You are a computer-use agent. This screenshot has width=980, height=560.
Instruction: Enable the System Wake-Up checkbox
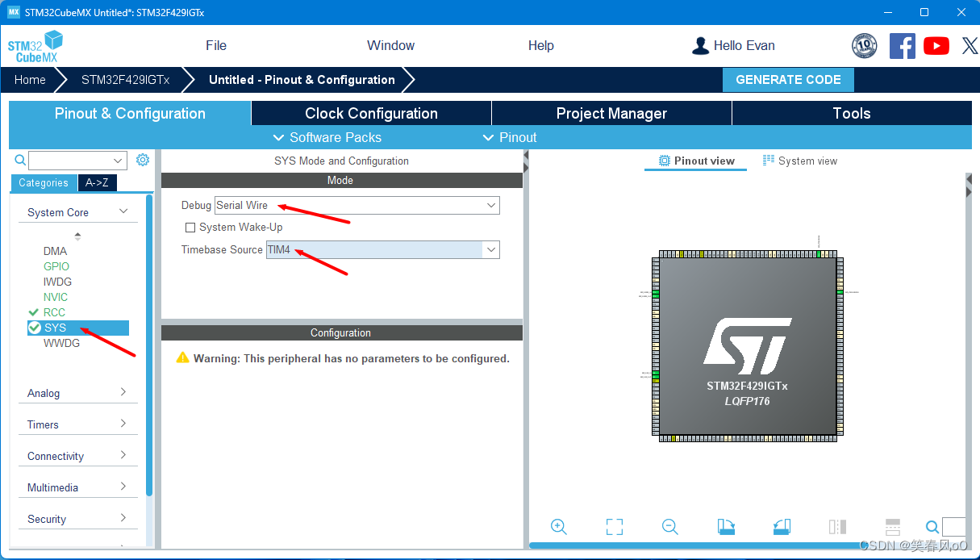[x=190, y=228]
